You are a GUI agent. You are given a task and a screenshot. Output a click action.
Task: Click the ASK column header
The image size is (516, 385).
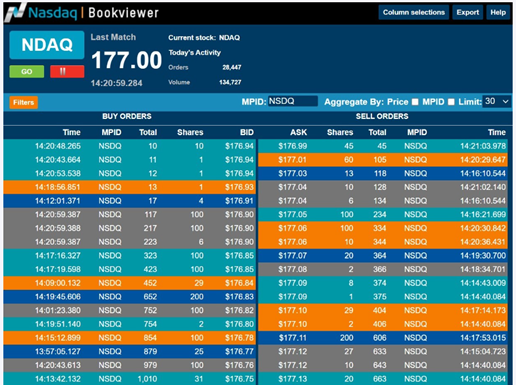click(x=298, y=132)
